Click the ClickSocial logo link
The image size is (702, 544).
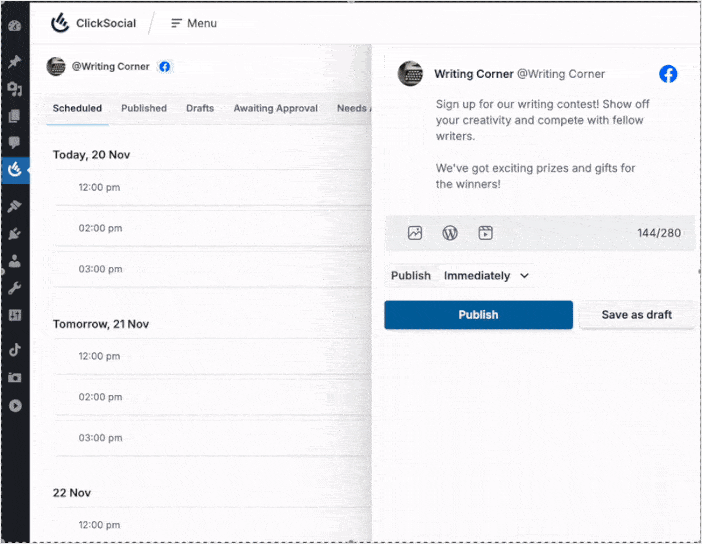click(93, 23)
